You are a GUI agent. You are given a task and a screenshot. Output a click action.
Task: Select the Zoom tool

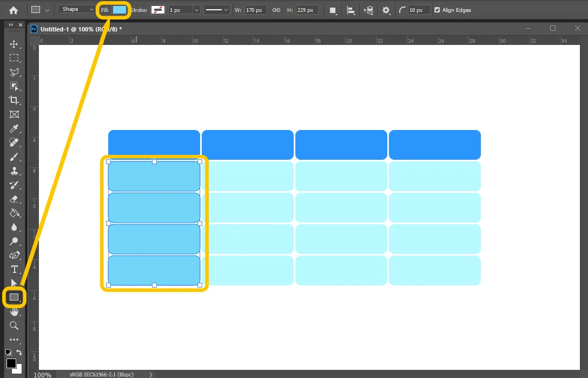point(14,325)
